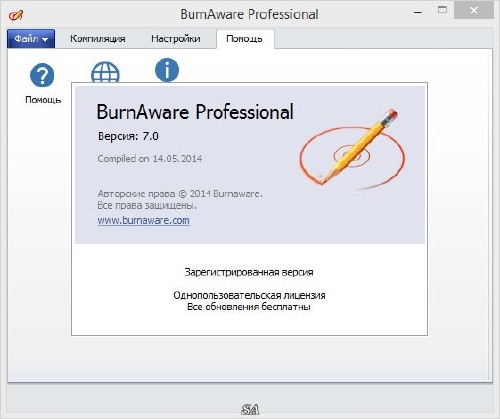
Task: Click the Авторские права © 2014 Burnaware text
Action: point(180,193)
